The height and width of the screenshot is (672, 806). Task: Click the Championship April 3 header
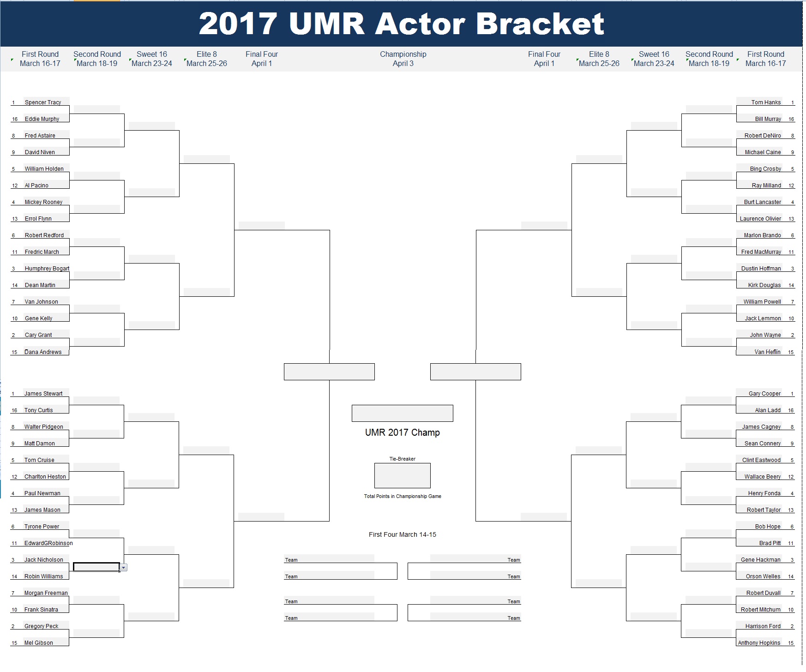coord(403,59)
